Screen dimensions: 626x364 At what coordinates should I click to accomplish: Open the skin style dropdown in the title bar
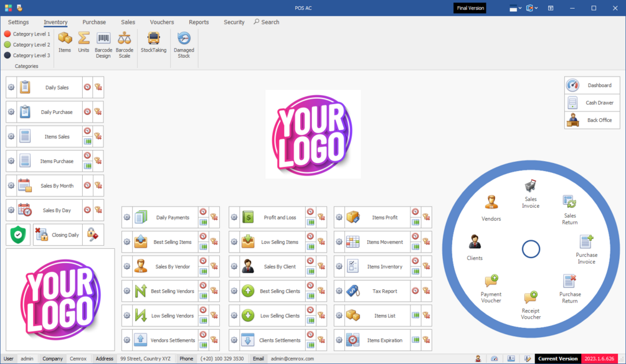516,7
